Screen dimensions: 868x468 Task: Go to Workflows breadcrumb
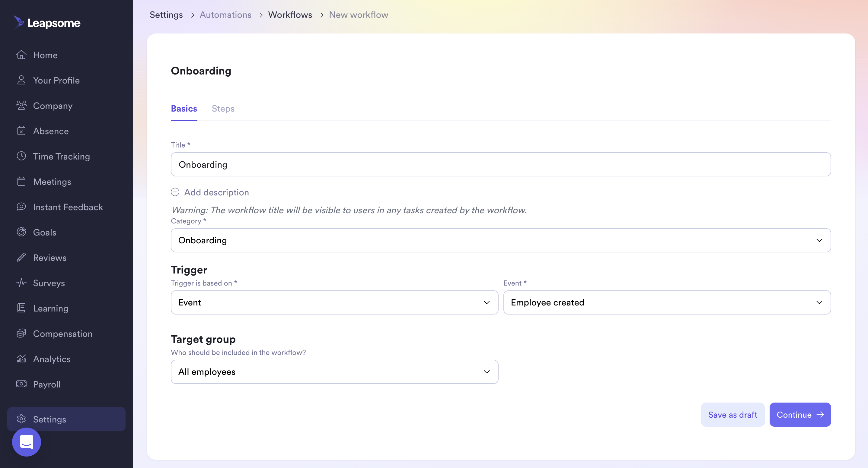(x=290, y=15)
